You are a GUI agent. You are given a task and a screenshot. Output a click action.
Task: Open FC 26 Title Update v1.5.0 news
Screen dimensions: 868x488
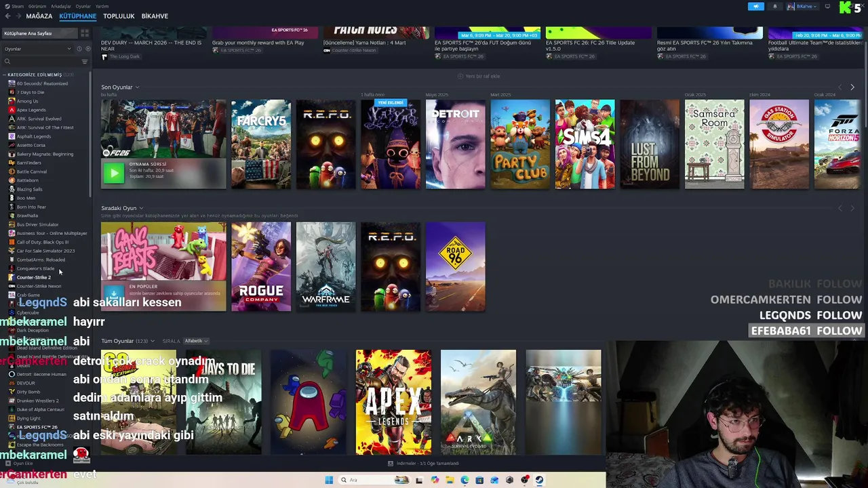coord(590,46)
